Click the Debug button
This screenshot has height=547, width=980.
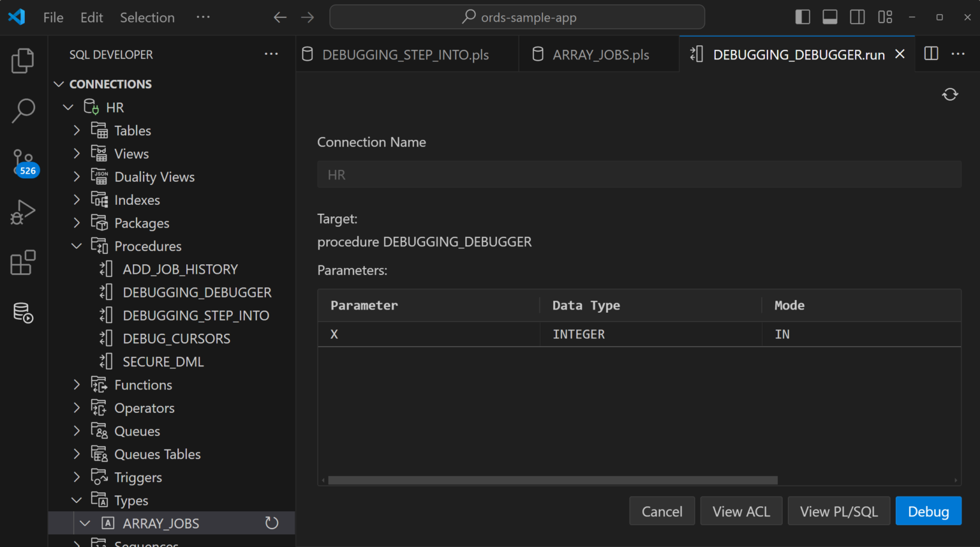(928, 511)
